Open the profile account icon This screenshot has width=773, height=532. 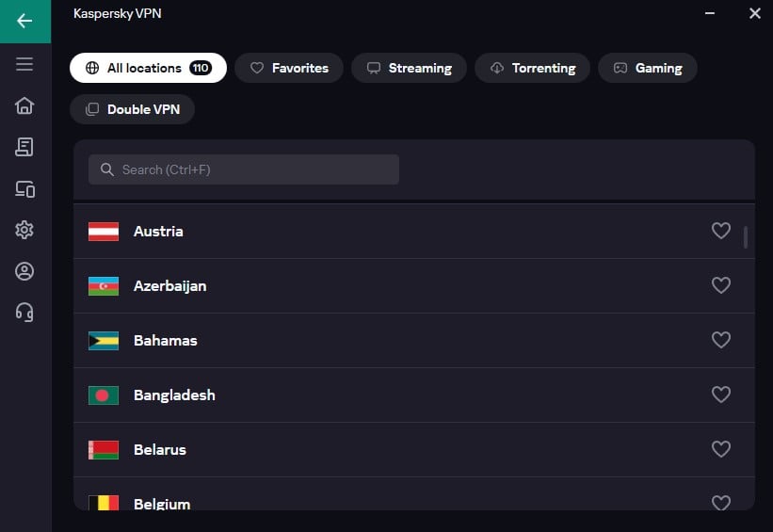point(24,271)
